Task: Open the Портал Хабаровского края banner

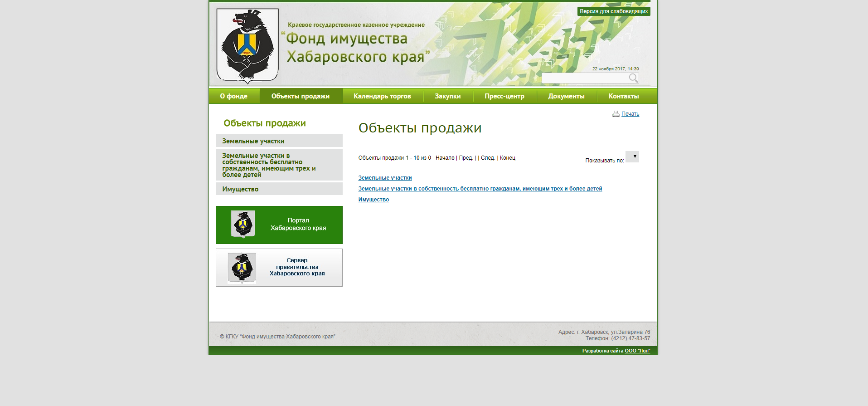Action: pos(279,225)
